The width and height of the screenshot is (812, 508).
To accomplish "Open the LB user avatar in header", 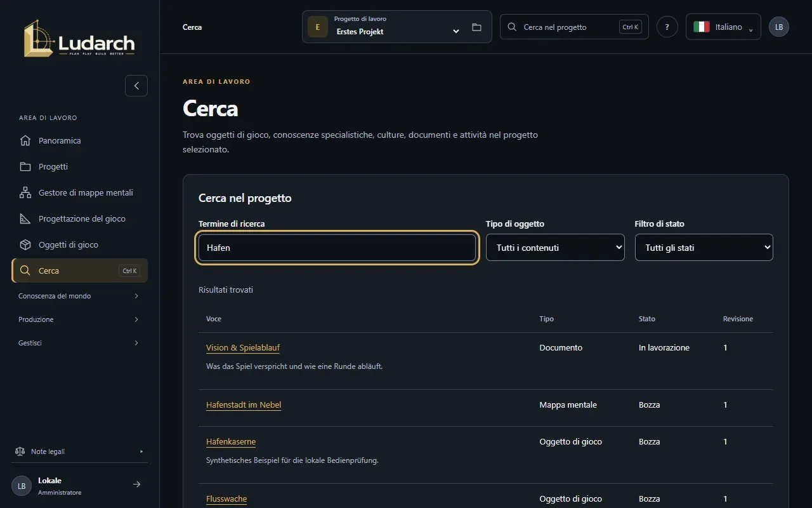I will (x=779, y=27).
